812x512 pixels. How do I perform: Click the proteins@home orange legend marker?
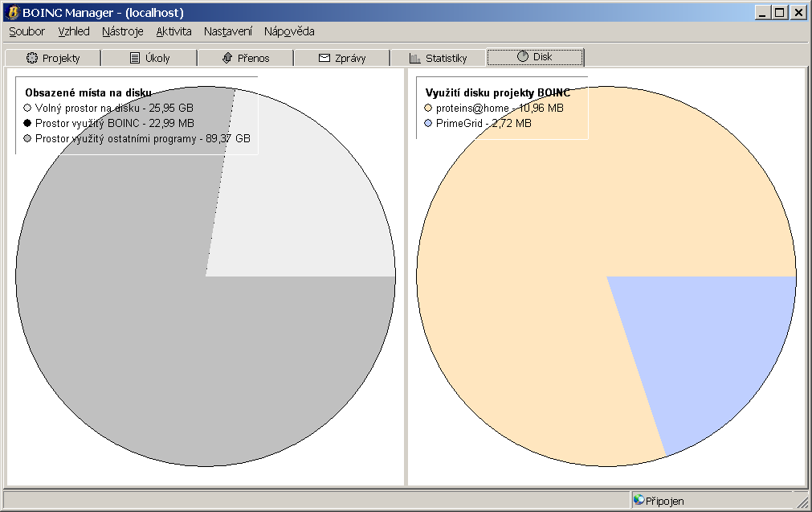click(428, 108)
